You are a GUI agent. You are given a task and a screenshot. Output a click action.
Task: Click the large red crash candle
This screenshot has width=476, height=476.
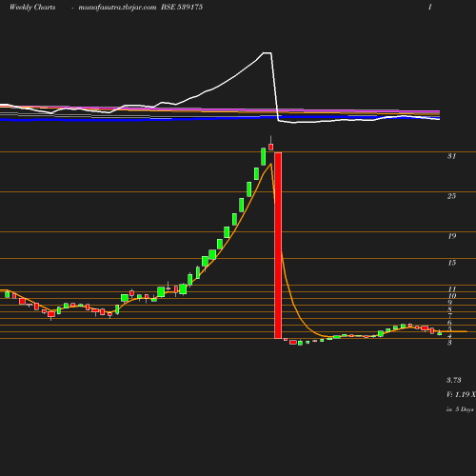[278, 246]
